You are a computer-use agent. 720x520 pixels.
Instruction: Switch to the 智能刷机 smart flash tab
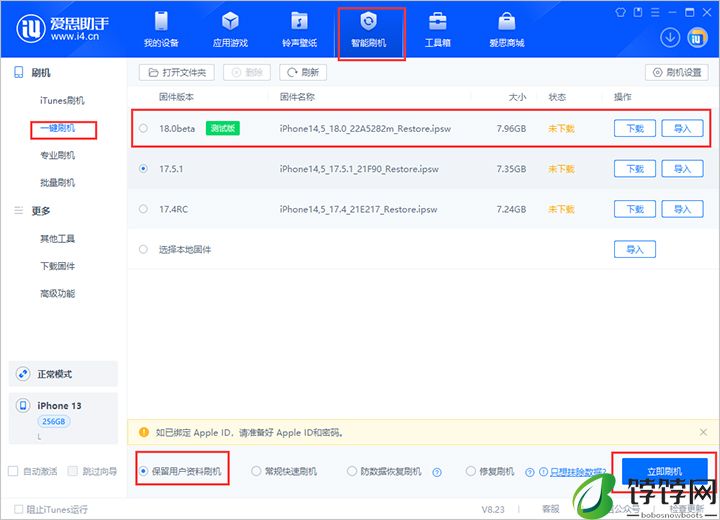pyautogui.click(x=369, y=30)
